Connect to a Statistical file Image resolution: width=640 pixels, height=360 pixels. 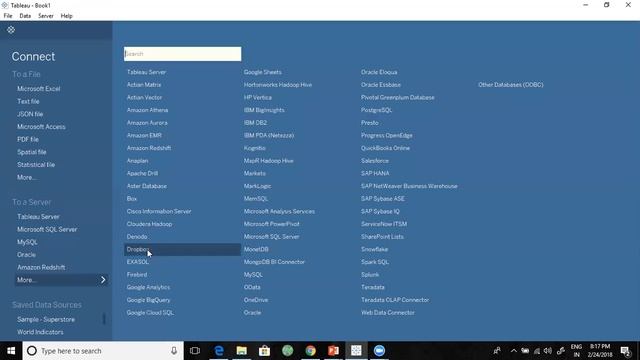pyautogui.click(x=36, y=164)
